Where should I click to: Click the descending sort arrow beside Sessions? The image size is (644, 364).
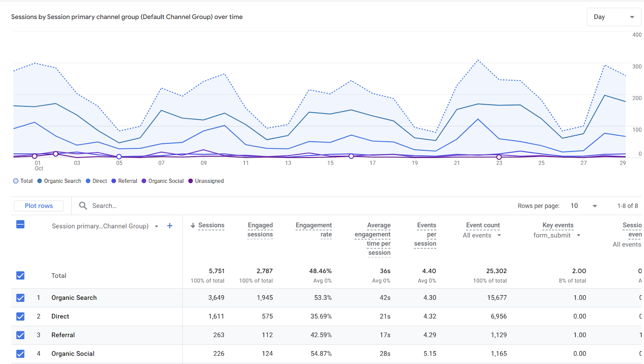(193, 225)
